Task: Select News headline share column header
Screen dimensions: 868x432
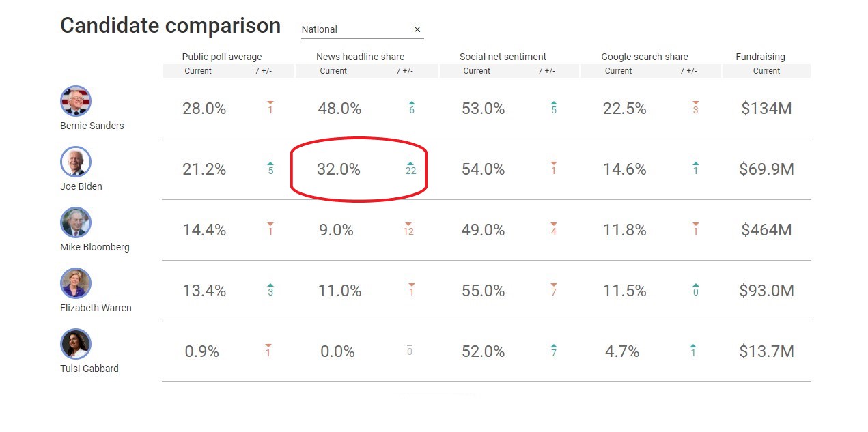Action: tap(360, 57)
